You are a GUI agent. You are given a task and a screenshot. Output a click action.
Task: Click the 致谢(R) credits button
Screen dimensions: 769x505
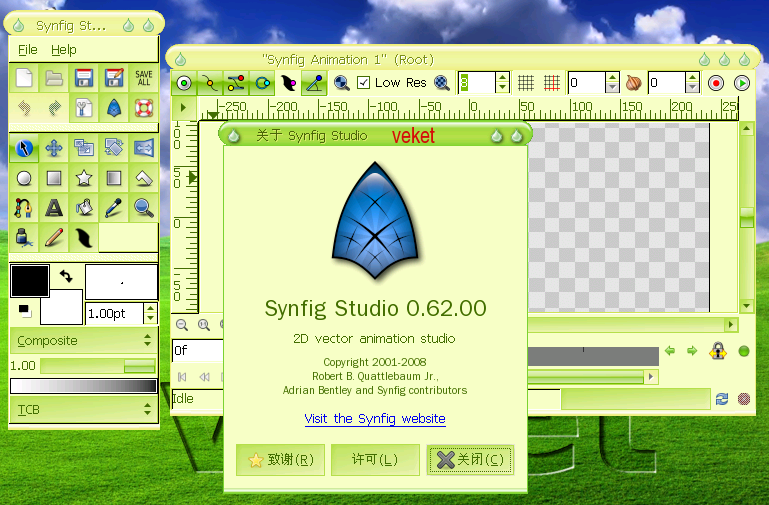pos(280,460)
